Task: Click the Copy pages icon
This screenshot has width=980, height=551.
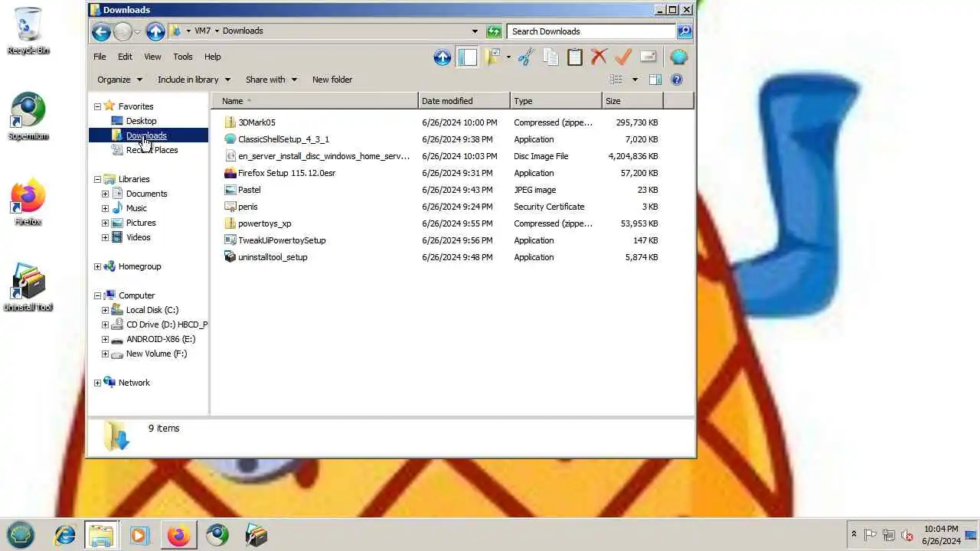Action: [x=550, y=57]
